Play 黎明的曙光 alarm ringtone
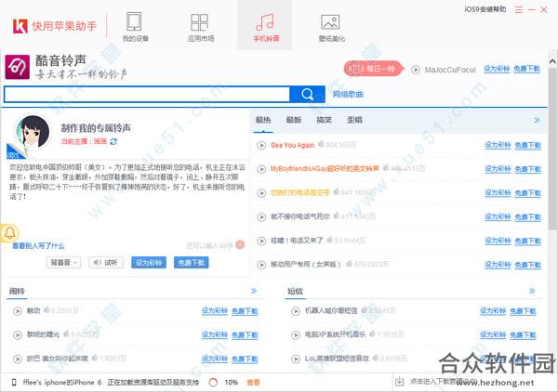Viewport: 558px width, 392px height. tap(18, 334)
